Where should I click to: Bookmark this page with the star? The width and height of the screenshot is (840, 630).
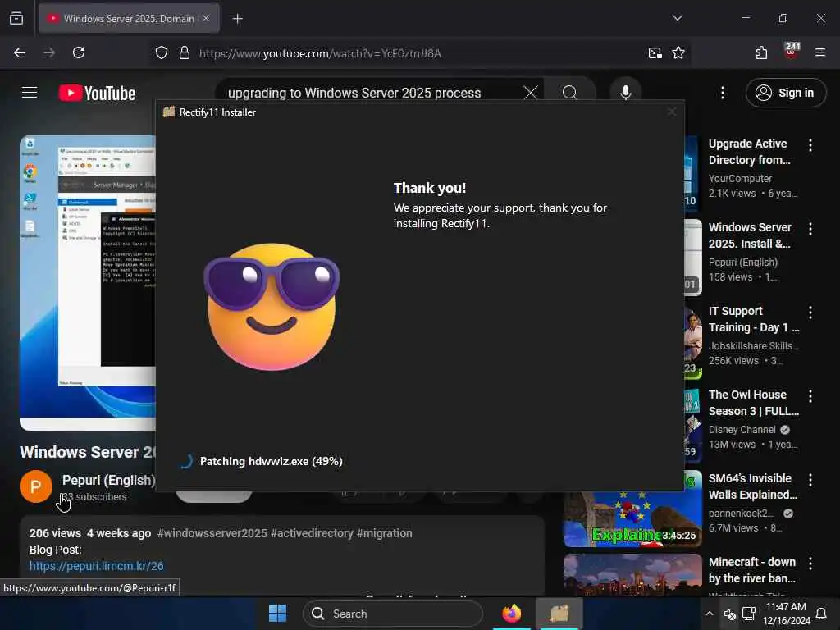[678, 52]
